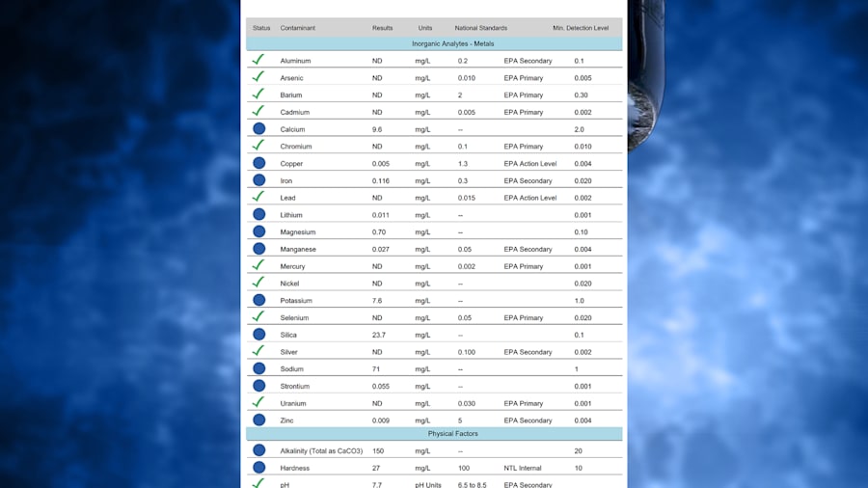
Task: Click EPA Action Level in Lead row
Action: [x=530, y=198]
